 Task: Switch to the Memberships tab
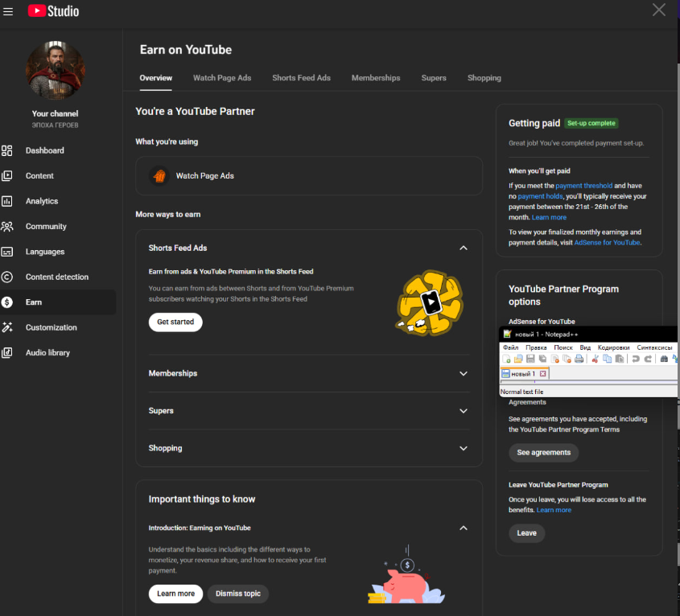(376, 78)
